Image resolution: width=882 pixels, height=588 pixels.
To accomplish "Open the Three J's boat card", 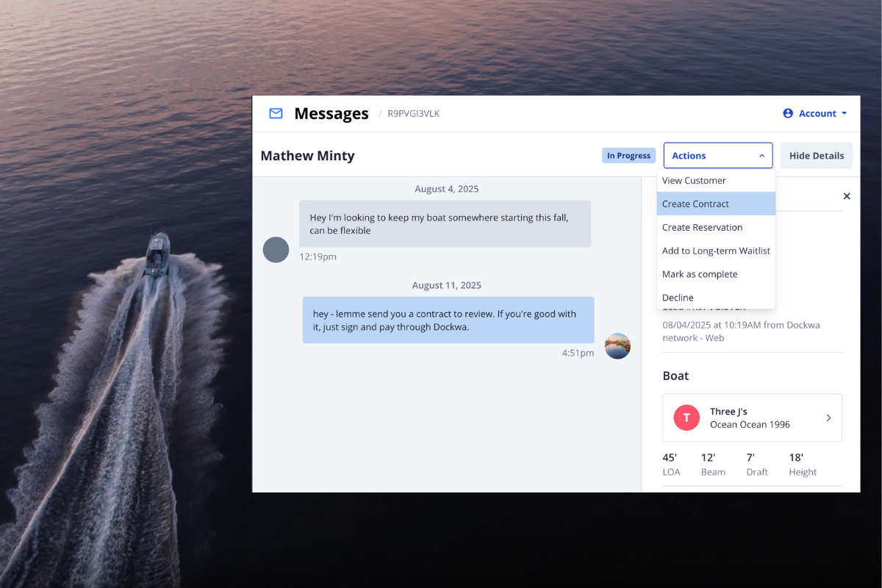I will point(750,417).
